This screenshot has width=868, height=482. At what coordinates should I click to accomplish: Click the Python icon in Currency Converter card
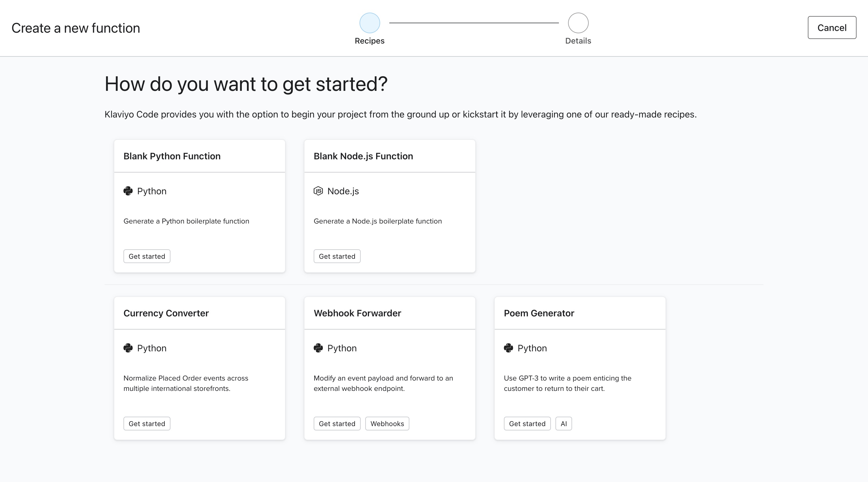(x=128, y=348)
